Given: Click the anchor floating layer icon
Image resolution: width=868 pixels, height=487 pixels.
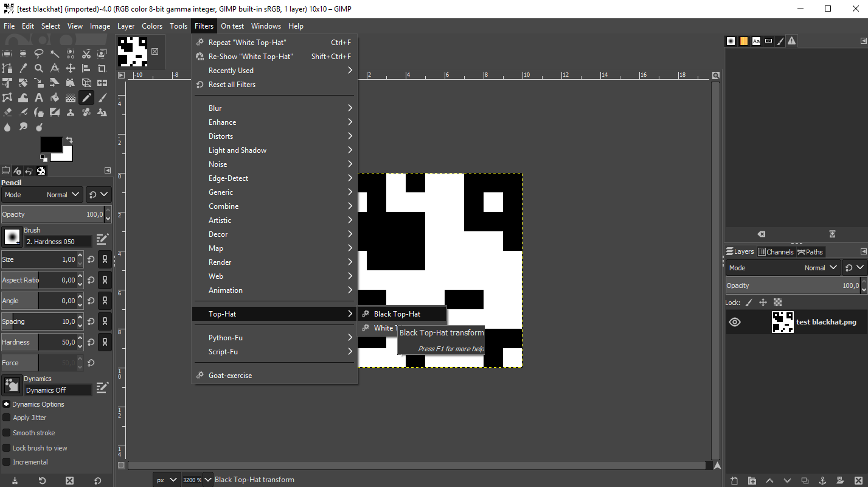Looking at the screenshot, I should (x=822, y=481).
